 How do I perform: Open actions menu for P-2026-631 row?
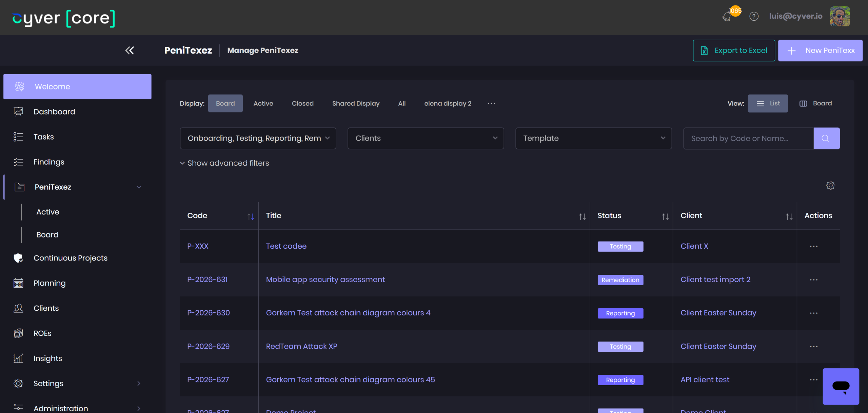814,280
